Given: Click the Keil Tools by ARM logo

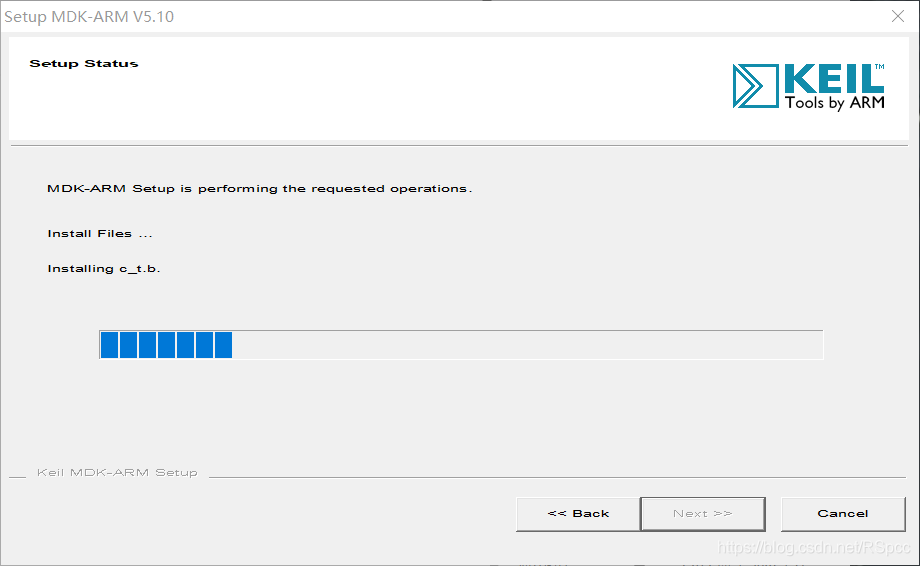Looking at the screenshot, I should [x=809, y=86].
